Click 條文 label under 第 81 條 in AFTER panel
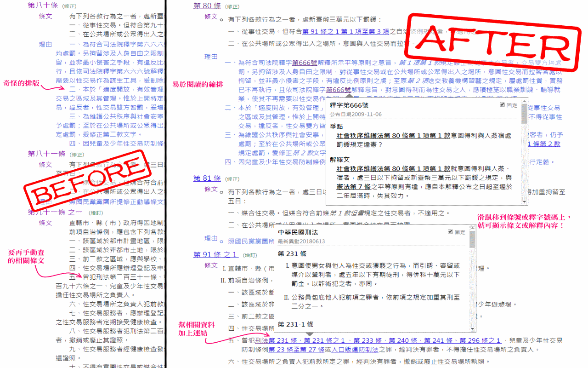The height and width of the screenshot is (368, 588). [211, 189]
